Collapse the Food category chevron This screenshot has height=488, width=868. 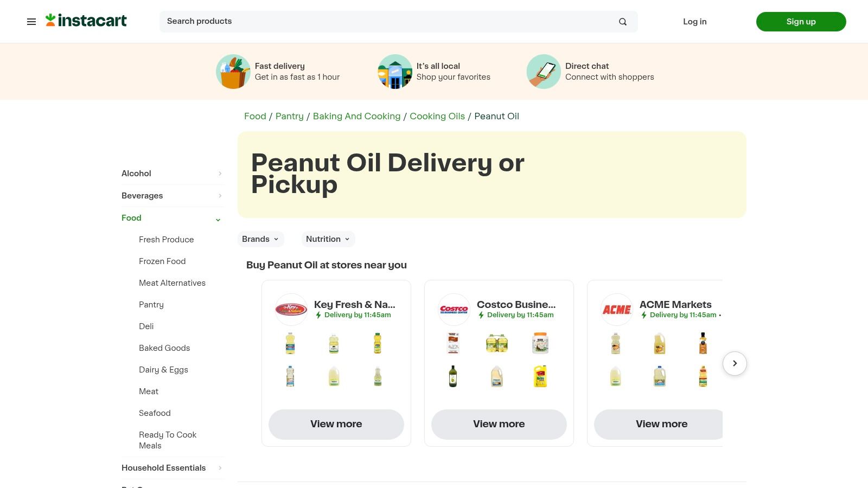(x=218, y=220)
